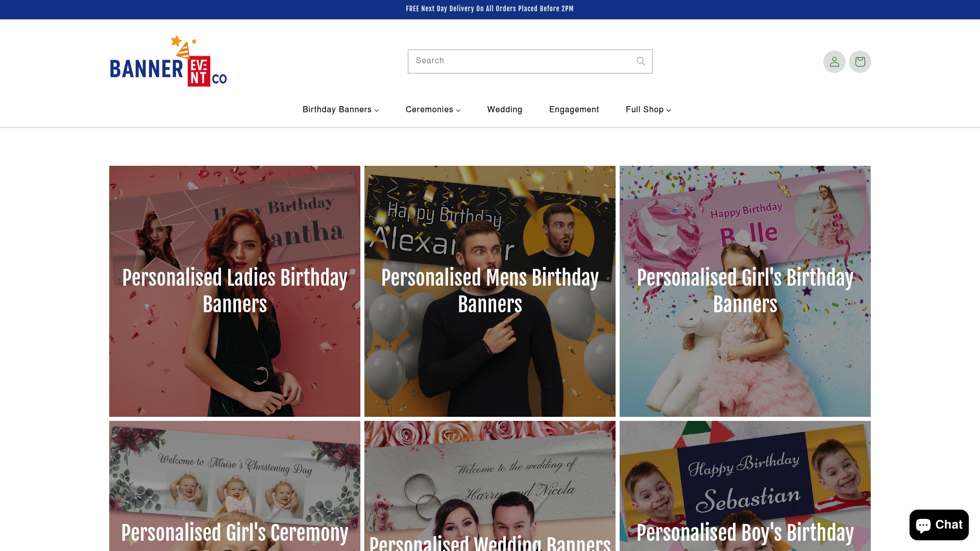Click the search magnifier icon

(641, 61)
